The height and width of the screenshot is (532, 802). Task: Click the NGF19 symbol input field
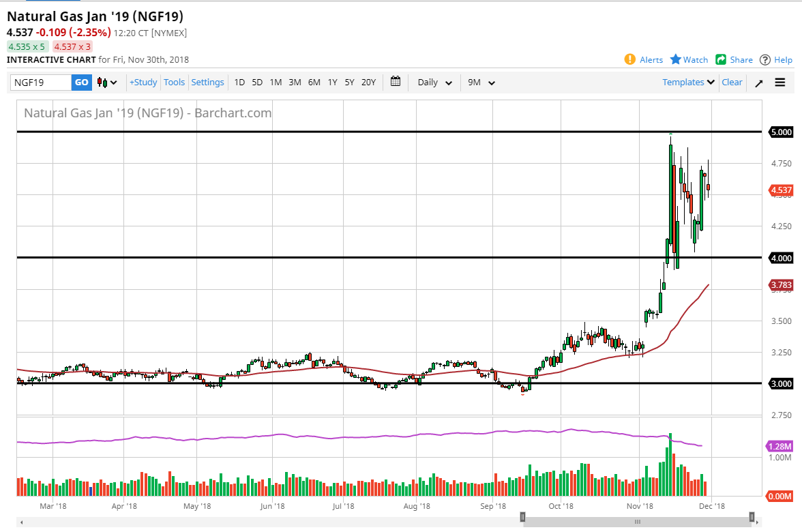[x=41, y=83]
